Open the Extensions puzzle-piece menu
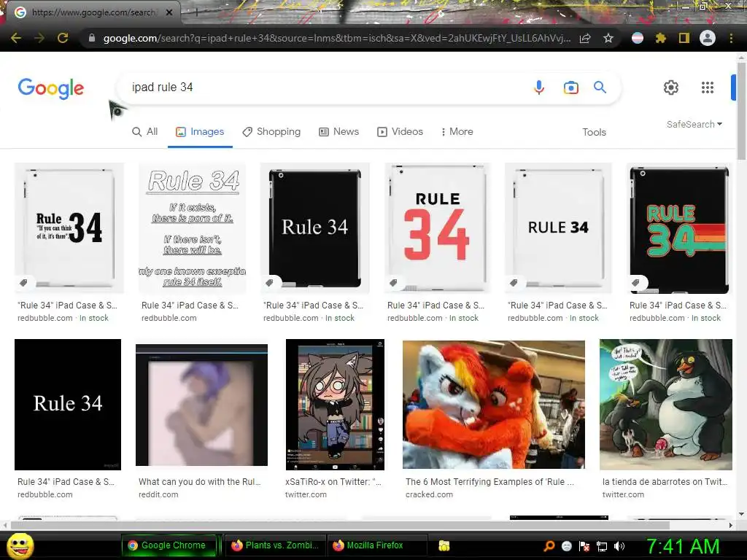The height and width of the screenshot is (560, 747). pos(661,38)
